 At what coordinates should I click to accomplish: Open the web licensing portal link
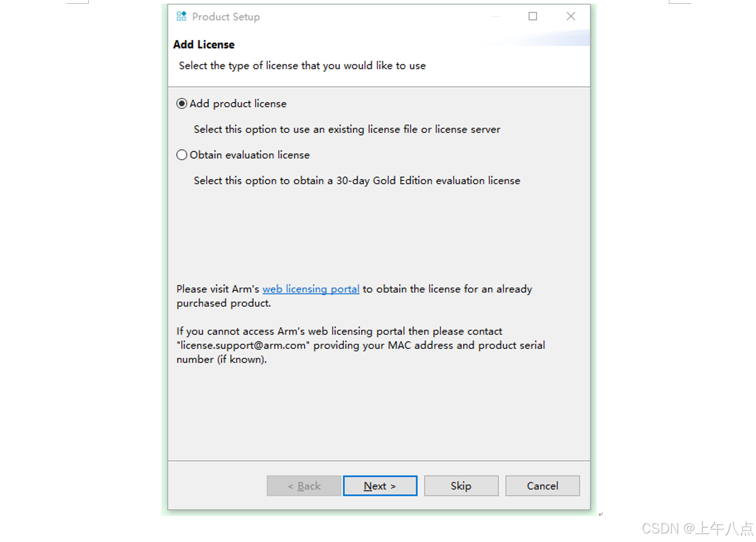point(311,289)
